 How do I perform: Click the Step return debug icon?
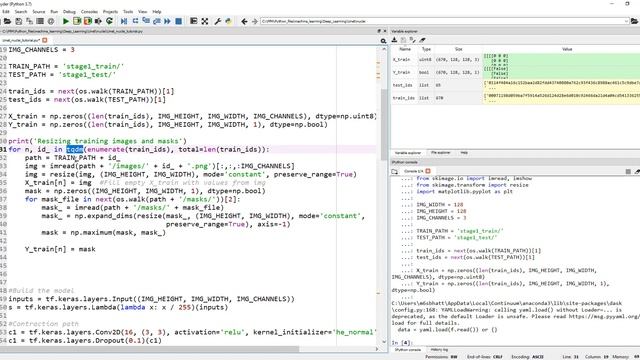(x=156, y=21)
